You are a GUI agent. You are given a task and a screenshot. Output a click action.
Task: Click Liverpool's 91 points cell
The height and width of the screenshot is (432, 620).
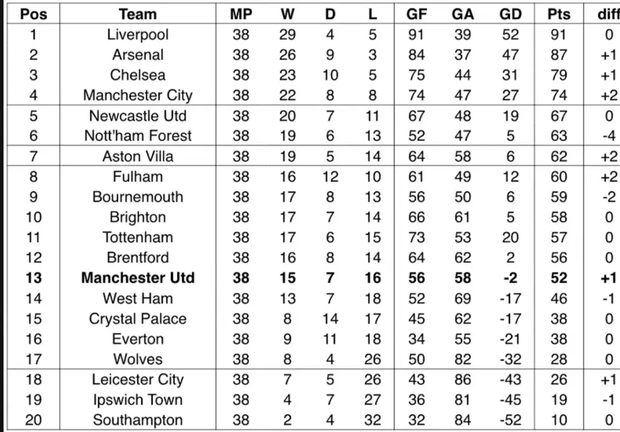(560, 36)
